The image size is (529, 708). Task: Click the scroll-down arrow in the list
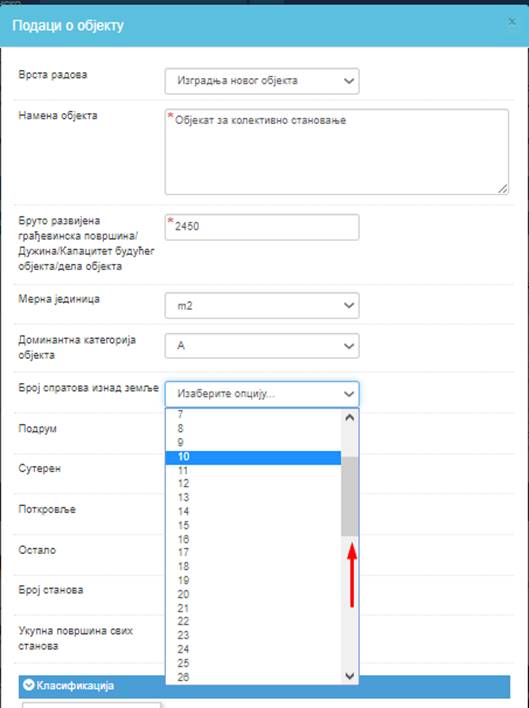click(x=349, y=675)
